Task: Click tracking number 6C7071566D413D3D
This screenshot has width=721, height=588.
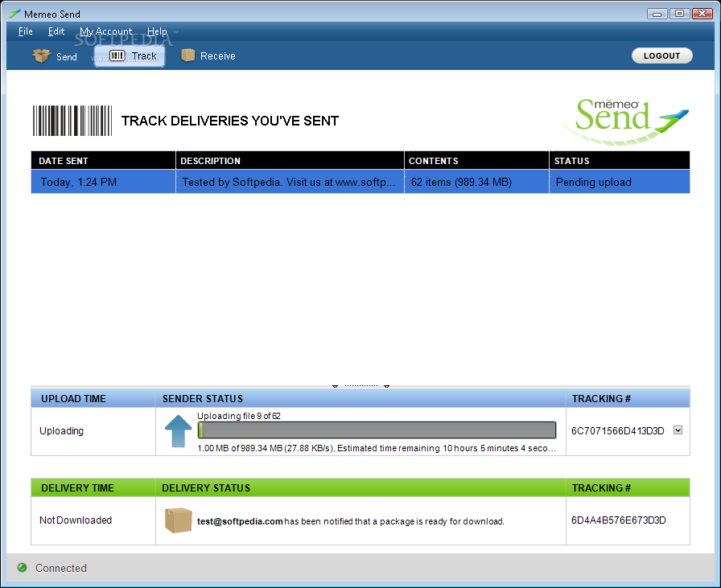Action: [x=617, y=431]
